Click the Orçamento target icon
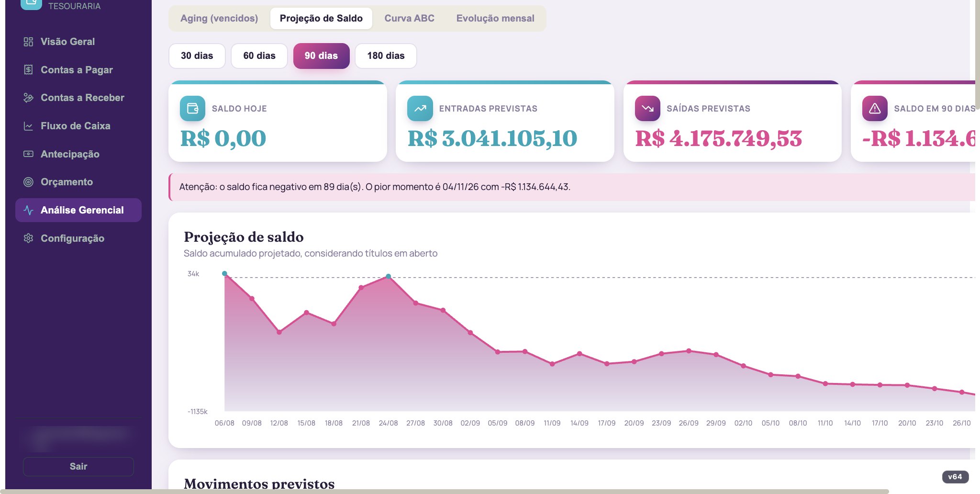The height and width of the screenshot is (494, 980). pos(28,182)
